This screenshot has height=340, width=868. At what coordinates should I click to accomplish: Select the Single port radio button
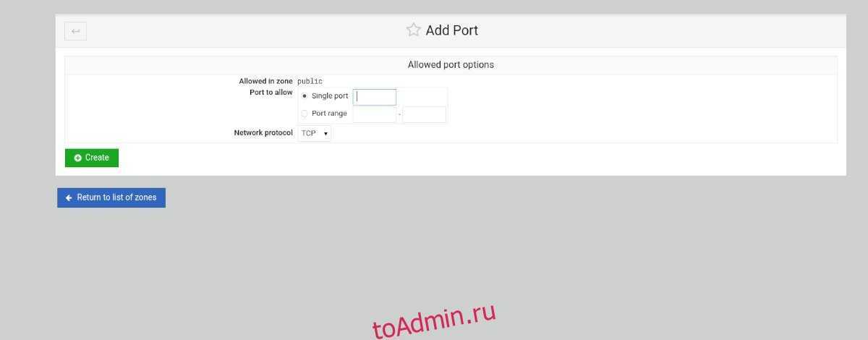(305, 96)
